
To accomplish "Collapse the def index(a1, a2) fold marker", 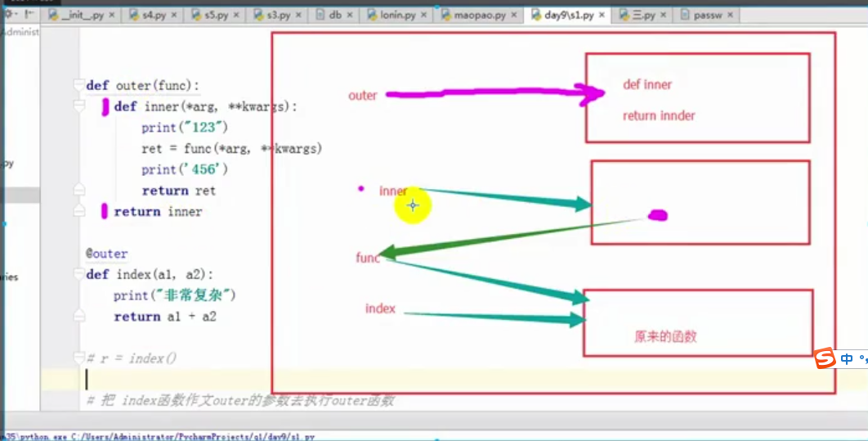I will (78, 274).
